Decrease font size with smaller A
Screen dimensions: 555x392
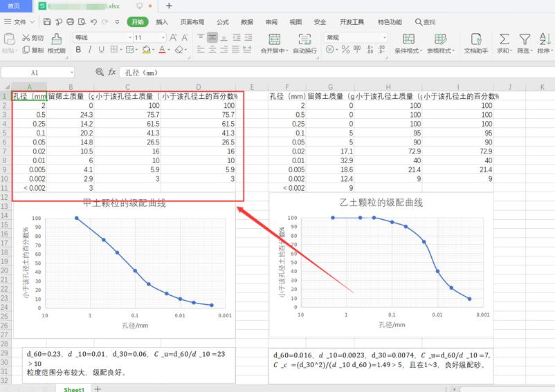coord(185,37)
